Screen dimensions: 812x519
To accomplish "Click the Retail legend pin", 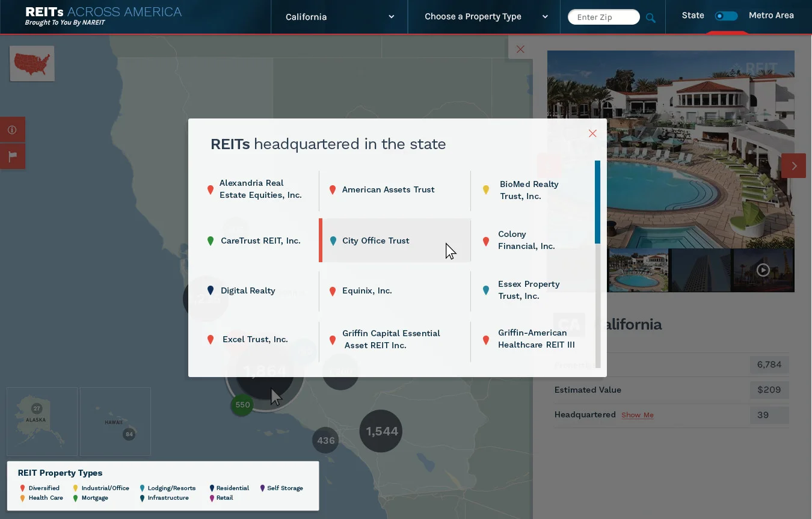I will click(x=212, y=498).
